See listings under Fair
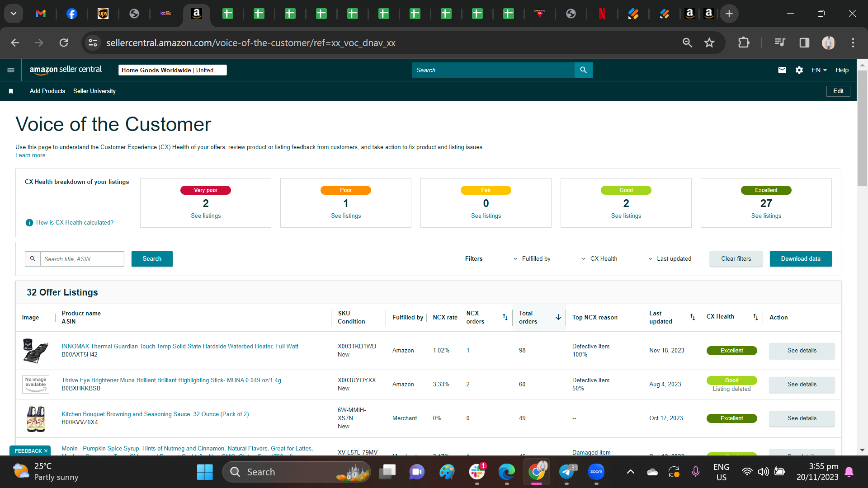The height and width of the screenshot is (488, 868). click(x=486, y=216)
